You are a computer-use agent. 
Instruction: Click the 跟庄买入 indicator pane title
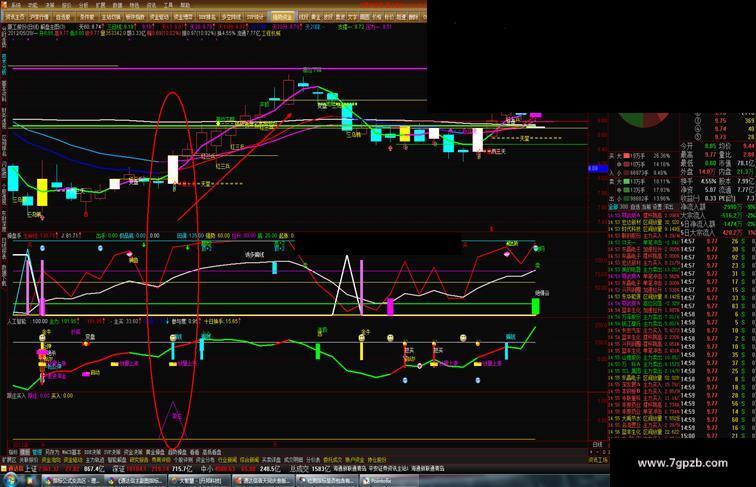(16, 395)
